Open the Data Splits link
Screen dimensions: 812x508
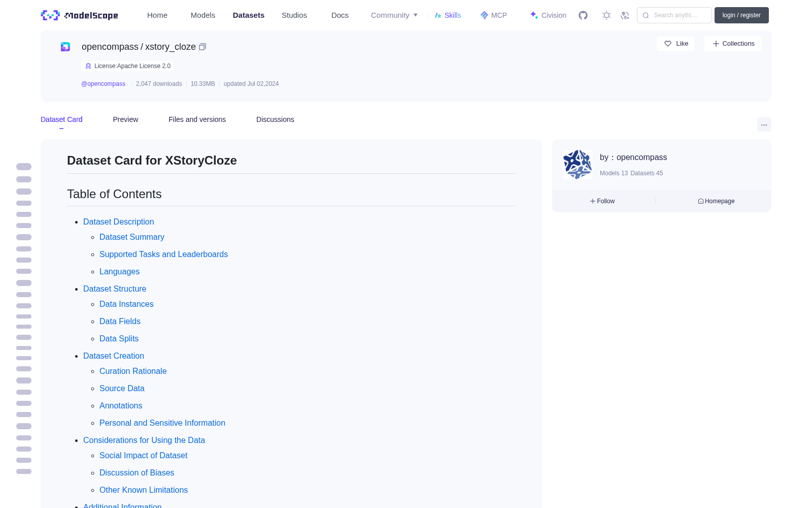point(119,338)
